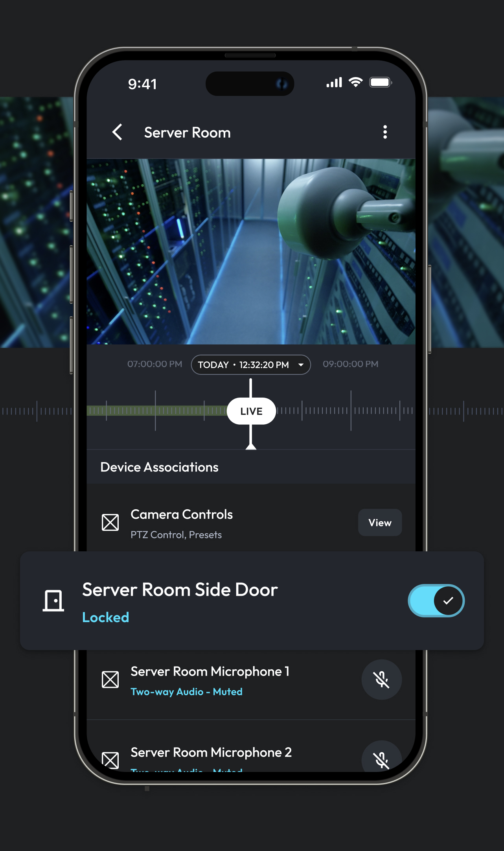Open the three-dot overflow menu
This screenshot has height=851, width=504.
click(385, 132)
